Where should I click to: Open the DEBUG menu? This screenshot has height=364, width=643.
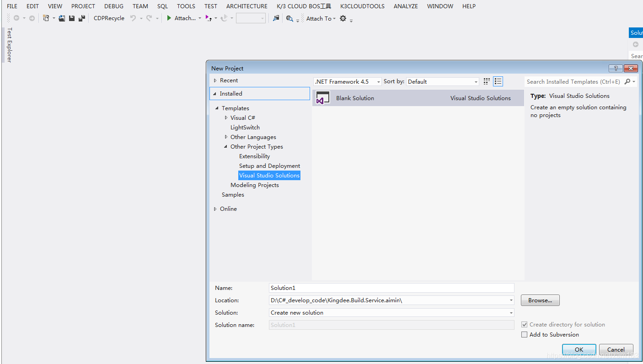coord(114,6)
